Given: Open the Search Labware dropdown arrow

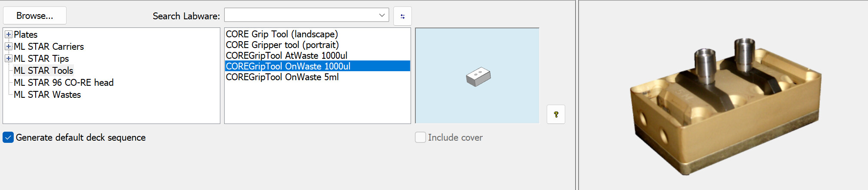Looking at the screenshot, I should (x=382, y=15).
